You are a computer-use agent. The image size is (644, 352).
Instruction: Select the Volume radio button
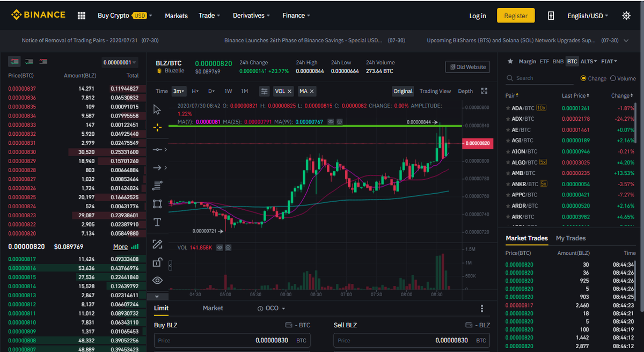pyautogui.click(x=613, y=78)
